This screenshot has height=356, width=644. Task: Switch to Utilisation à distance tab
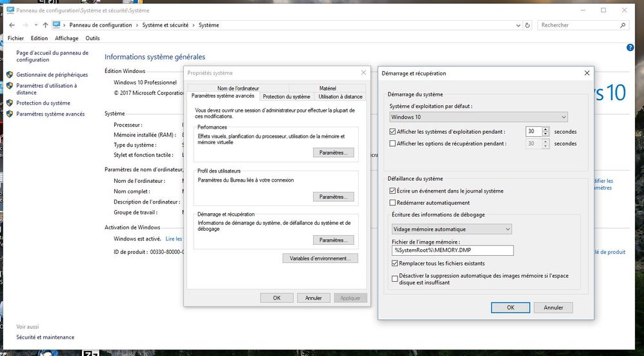click(x=341, y=97)
